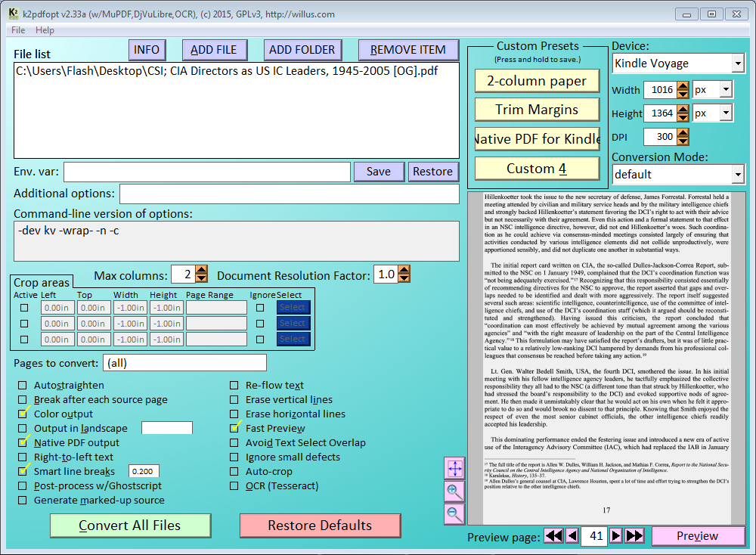756x555 pixels.
Task: Enable Right-to-left text
Action: click(22, 457)
